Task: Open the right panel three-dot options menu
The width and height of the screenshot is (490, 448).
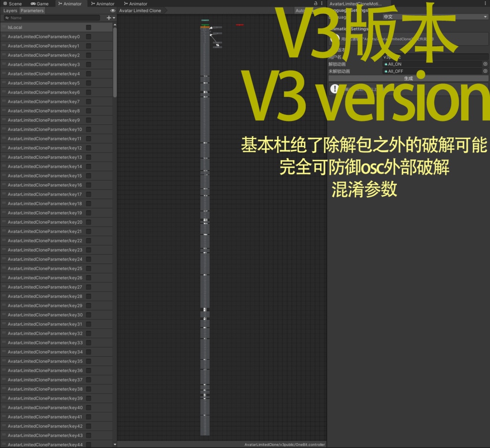Action: (x=485, y=3)
